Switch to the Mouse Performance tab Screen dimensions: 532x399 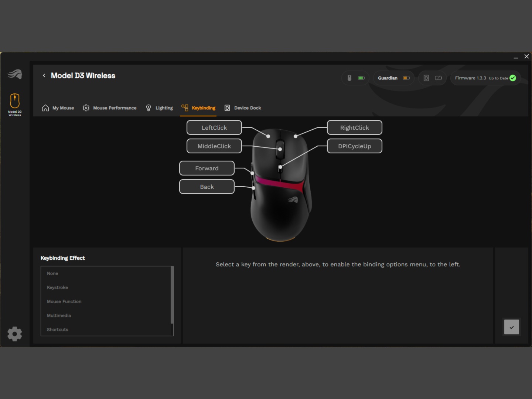click(x=110, y=108)
